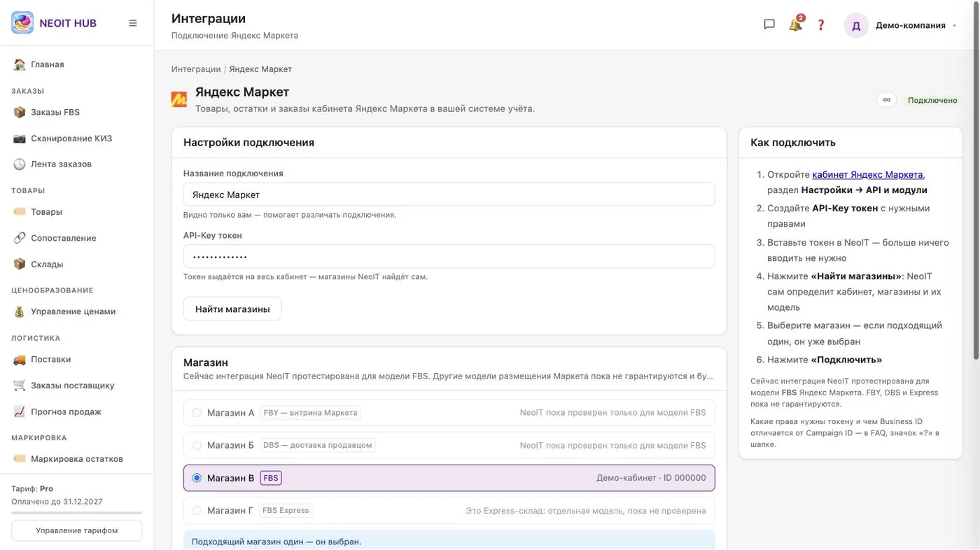Click the FBS Express tag on Магазин Г
Image resolution: width=980 pixels, height=550 pixels.
[286, 511]
